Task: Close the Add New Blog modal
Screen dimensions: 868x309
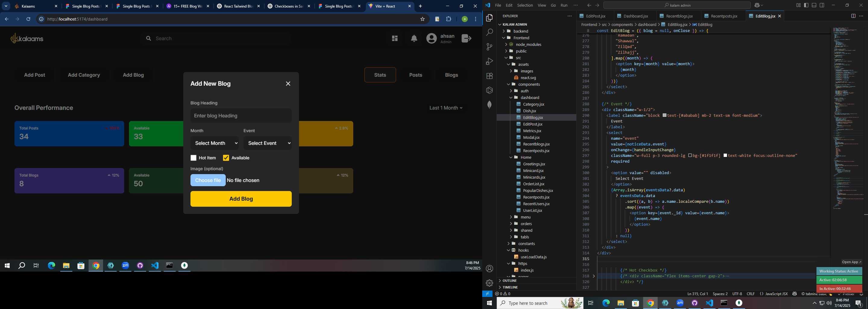Action: coord(288,84)
